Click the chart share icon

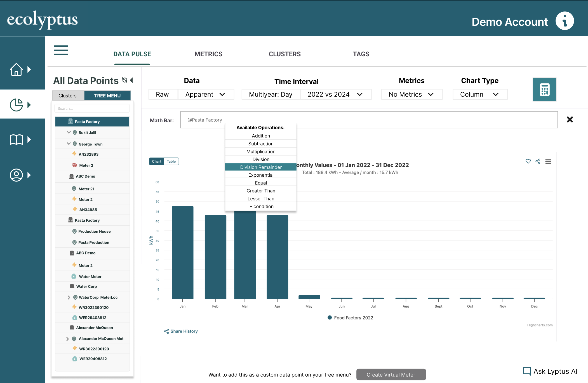538,161
